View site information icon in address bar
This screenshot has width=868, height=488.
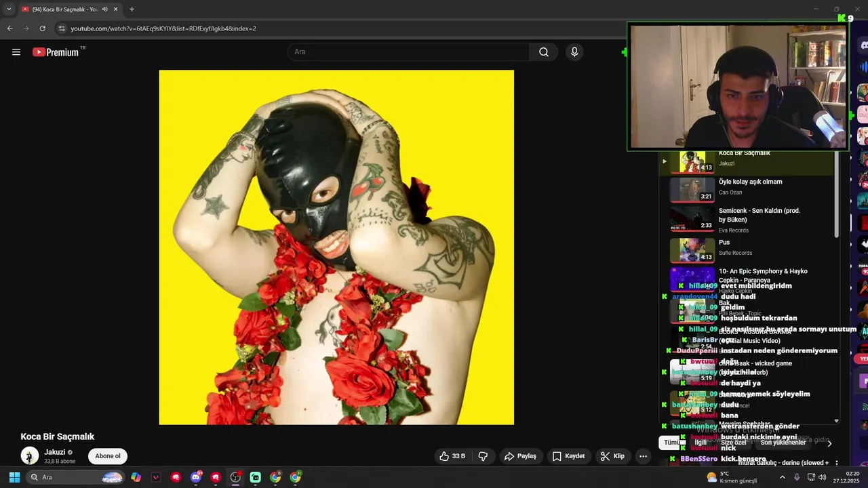click(x=62, y=28)
